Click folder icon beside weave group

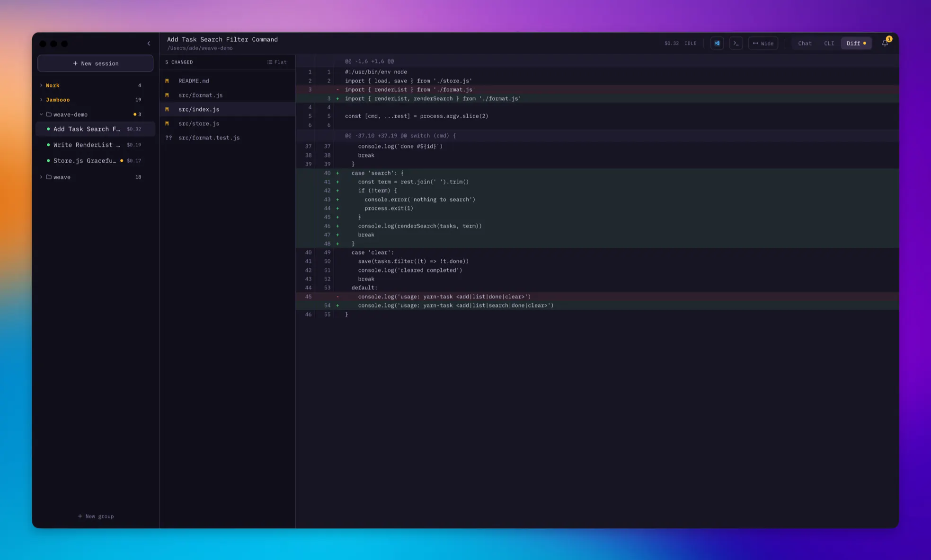click(x=49, y=177)
